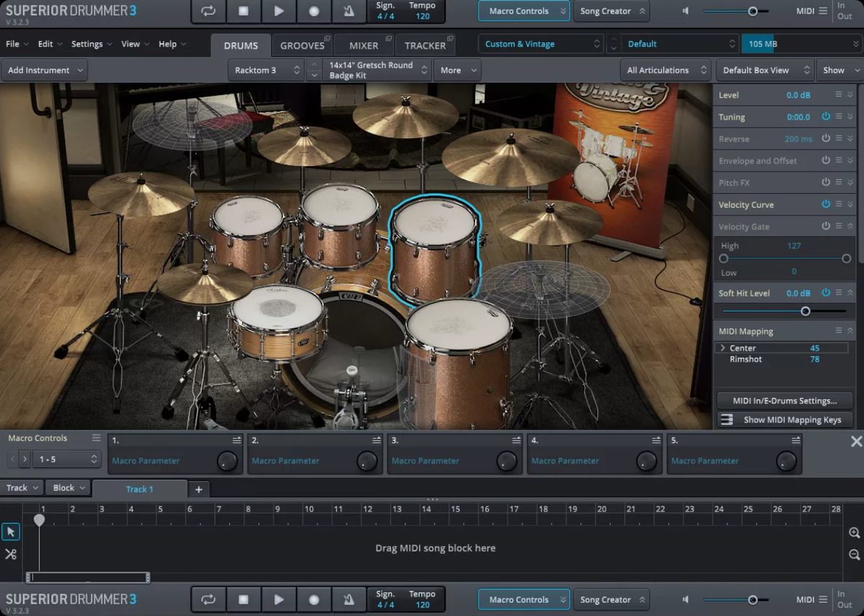Click the Velocity Gate High slider handle
The height and width of the screenshot is (616, 864).
(x=847, y=258)
